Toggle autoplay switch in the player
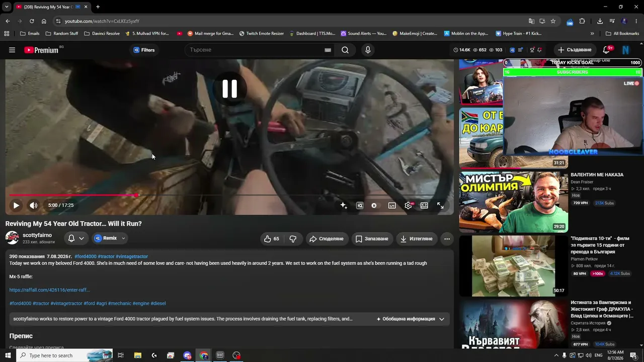The height and width of the screenshot is (362, 644). [374, 205]
